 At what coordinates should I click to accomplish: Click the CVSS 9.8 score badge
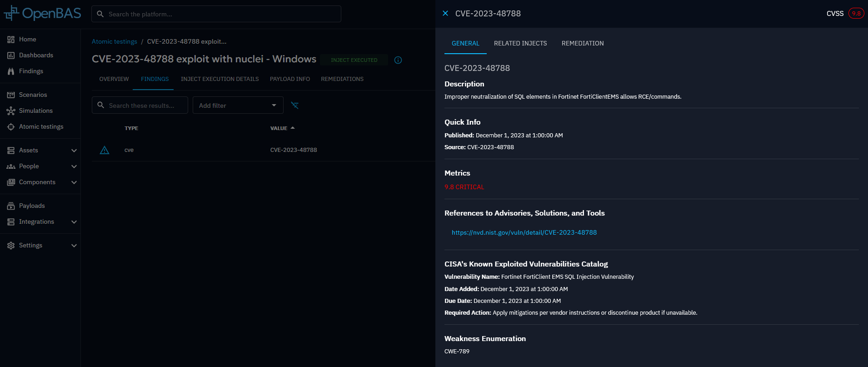point(856,14)
